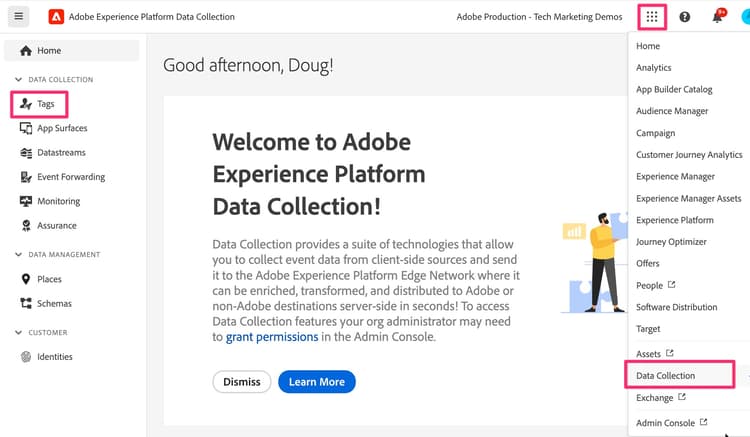Collapse the Data Management section

click(x=18, y=255)
